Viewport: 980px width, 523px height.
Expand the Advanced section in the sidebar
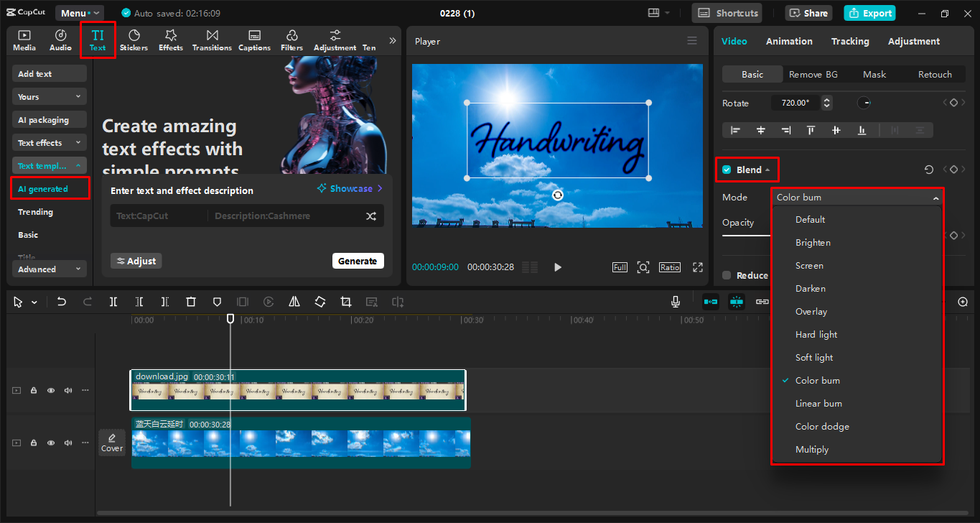[x=49, y=269]
